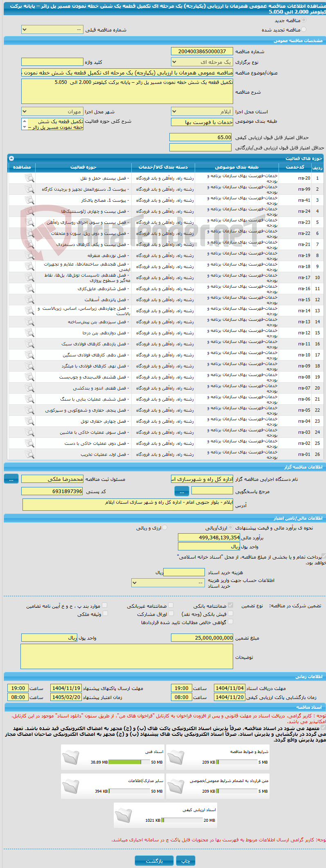Open view icon for row rra-23
The image size is (326, 868).
(29, 222)
